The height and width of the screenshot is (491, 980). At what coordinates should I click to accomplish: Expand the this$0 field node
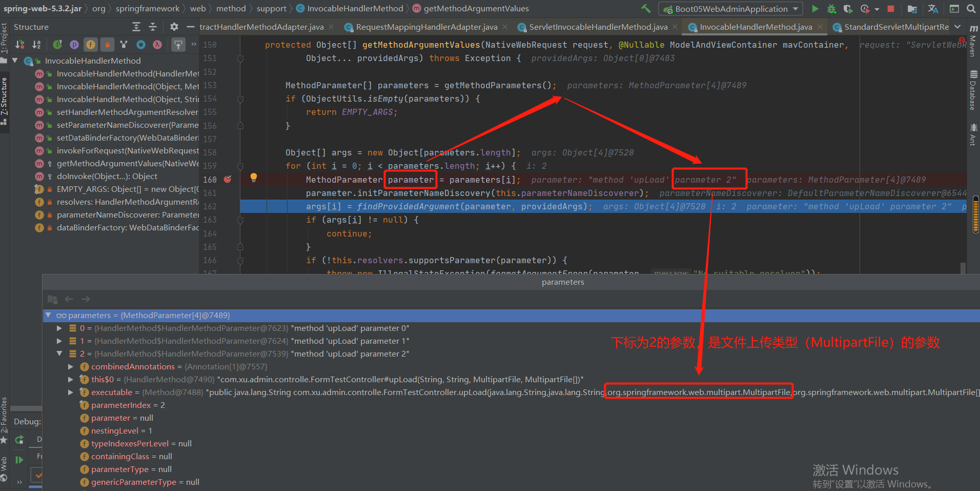[71, 379]
